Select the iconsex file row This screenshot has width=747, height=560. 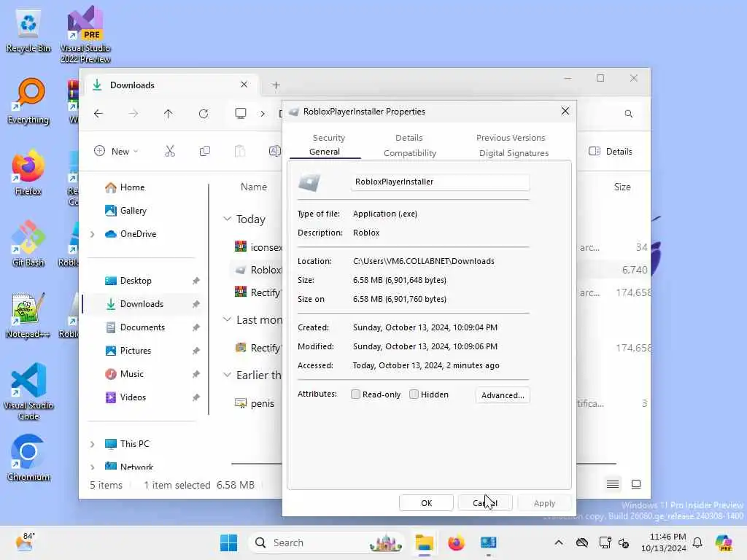tap(258, 247)
